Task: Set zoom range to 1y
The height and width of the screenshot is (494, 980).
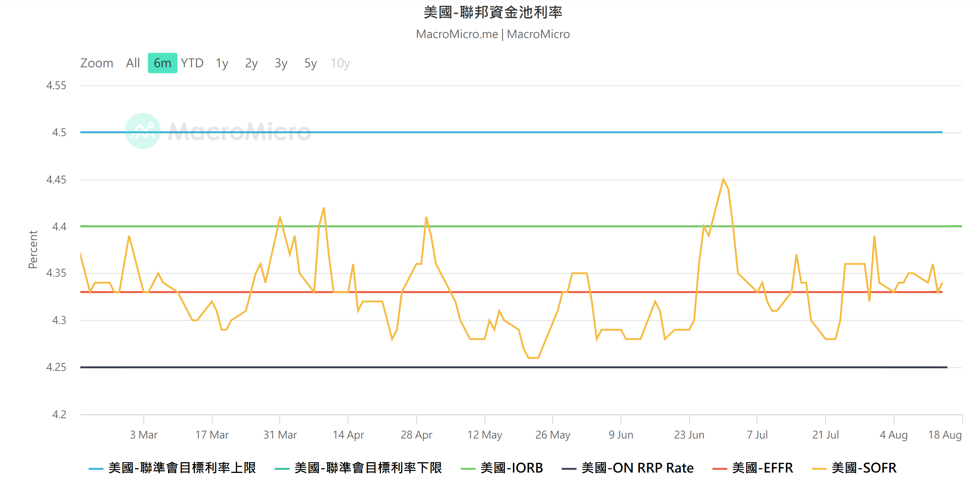Action: point(222,63)
